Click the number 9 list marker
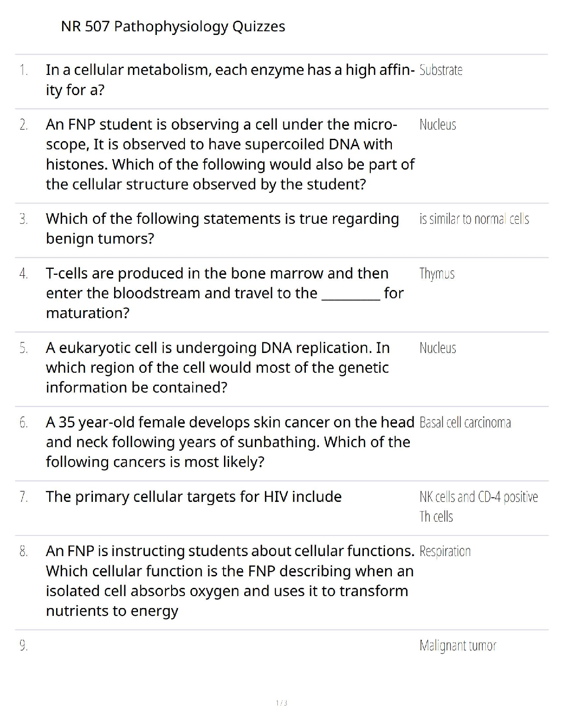The height and width of the screenshot is (728, 563). pos(23,646)
